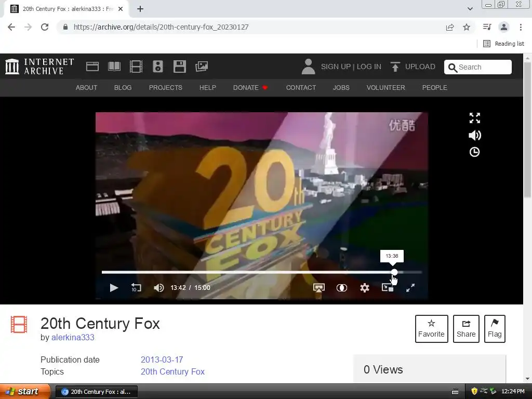Image resolution: width=532 pixels, height=399 pixels.
Task: Toggle the side speaker sound icon
Action: pos(475,136)
